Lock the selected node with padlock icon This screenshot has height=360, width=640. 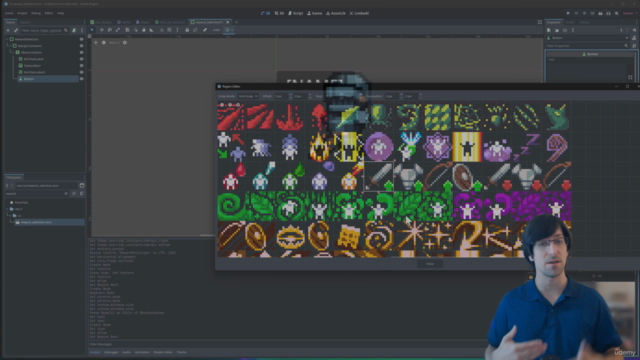[x=187, y=30]
